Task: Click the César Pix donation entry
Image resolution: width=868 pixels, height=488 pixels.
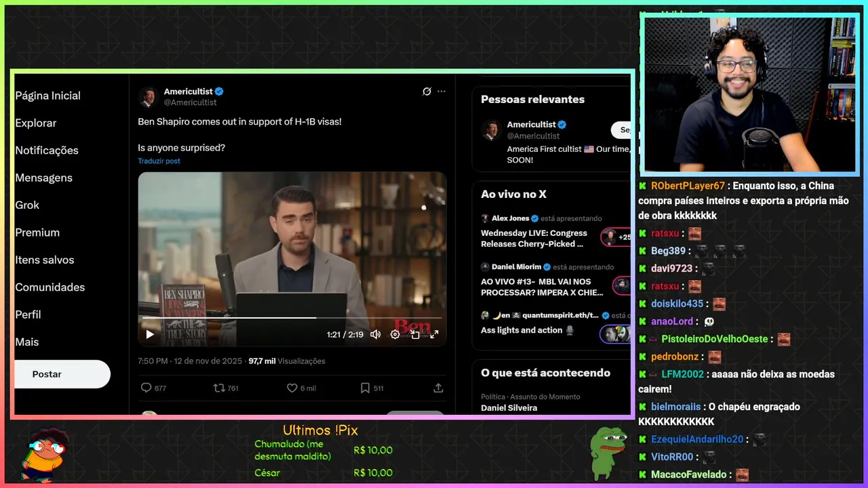Action: pos(323,472)
